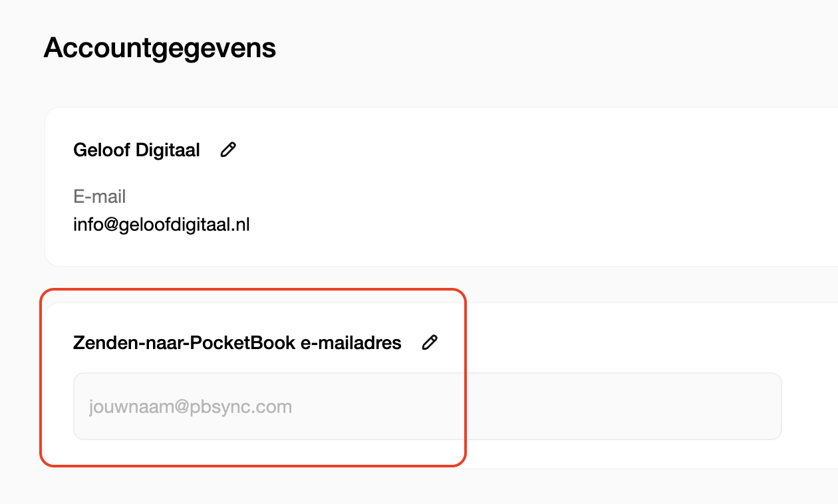Select the Accountgegevens page heading
This screenshot has height=504, width=838.
pos(160,49)
